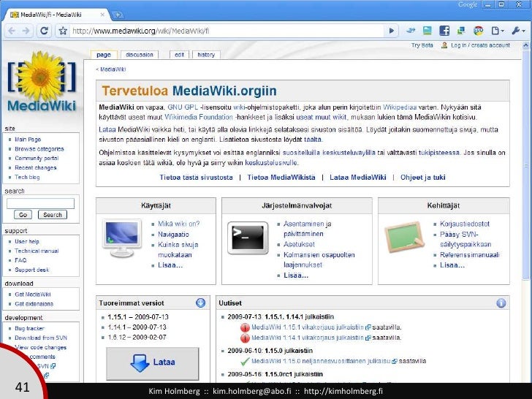Click GNU GPL link in intro
532x399 pixels.
point(183,107)
